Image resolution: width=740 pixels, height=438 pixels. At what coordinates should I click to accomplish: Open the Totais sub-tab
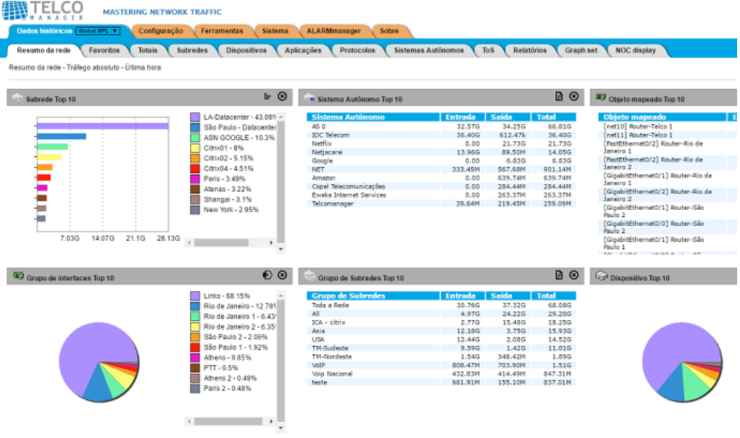[x=148, y=51]
